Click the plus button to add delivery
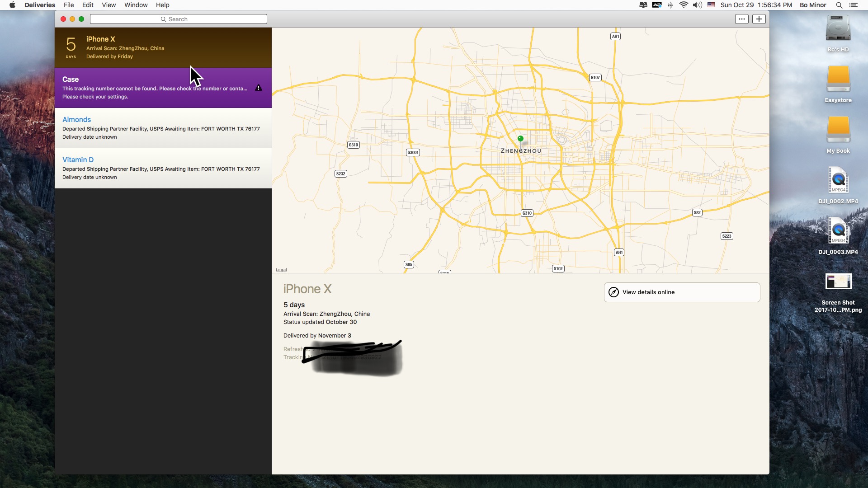This screenshot has width=868, height=488. point(759,19)
